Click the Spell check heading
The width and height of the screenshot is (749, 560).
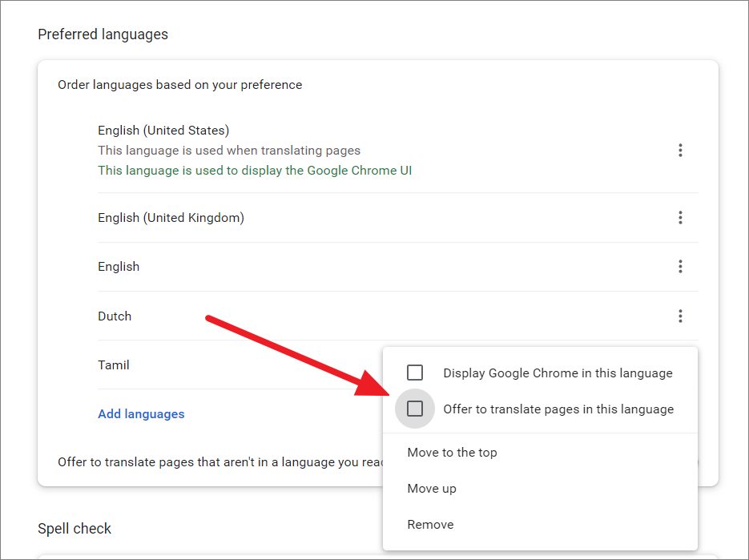tap(74, 529)
